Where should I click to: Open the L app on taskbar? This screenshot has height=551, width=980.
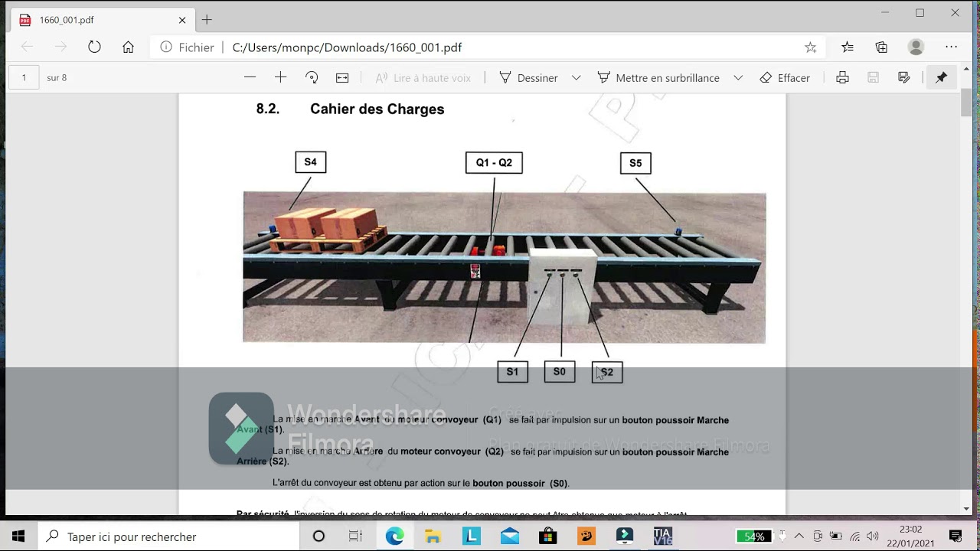472,536
